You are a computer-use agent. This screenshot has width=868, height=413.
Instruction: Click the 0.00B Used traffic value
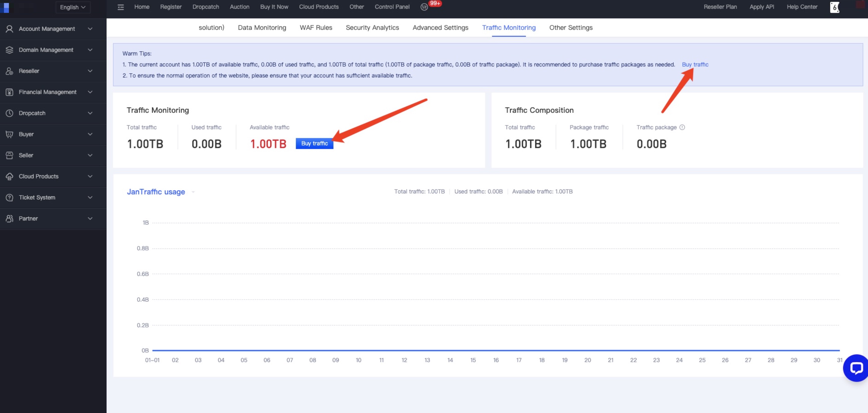click(x=206, y=144)
